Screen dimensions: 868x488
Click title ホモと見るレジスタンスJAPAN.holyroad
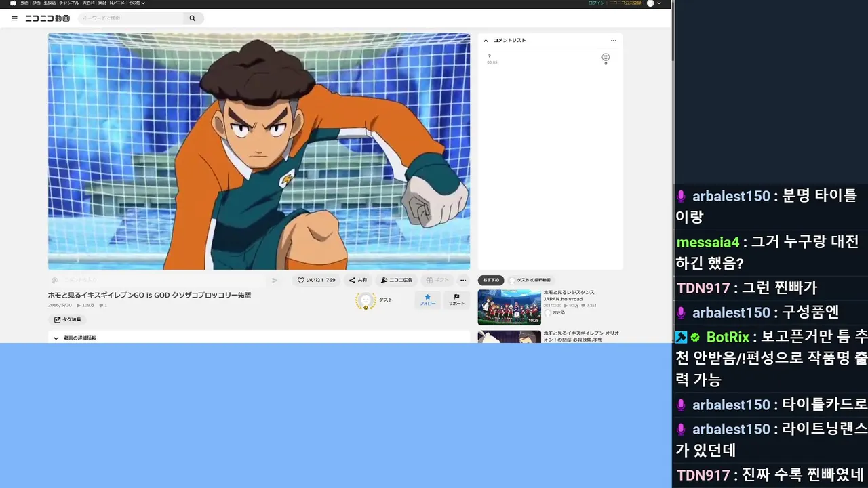(x=569, y=296)
